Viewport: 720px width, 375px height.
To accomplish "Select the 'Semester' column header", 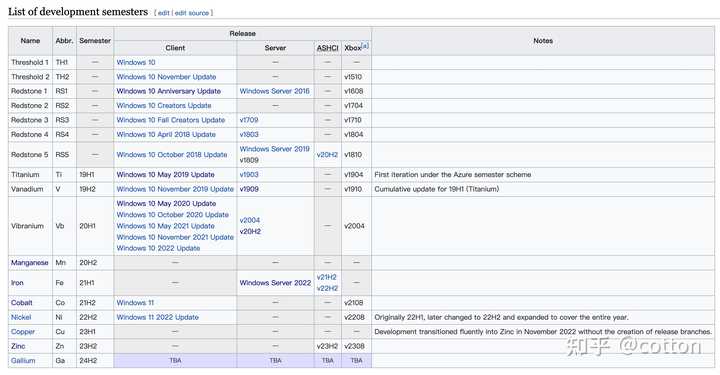I will 95,40.
